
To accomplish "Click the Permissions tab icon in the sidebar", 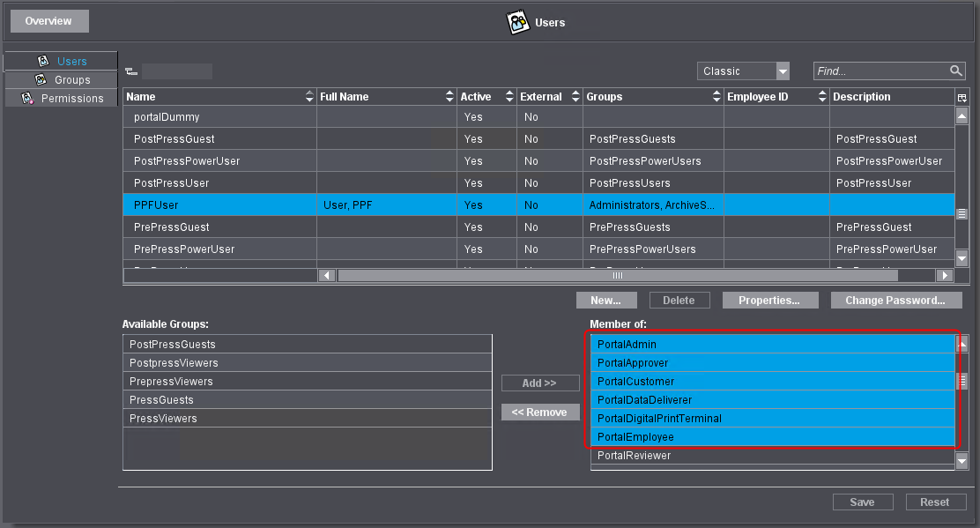I will [27, 99].
